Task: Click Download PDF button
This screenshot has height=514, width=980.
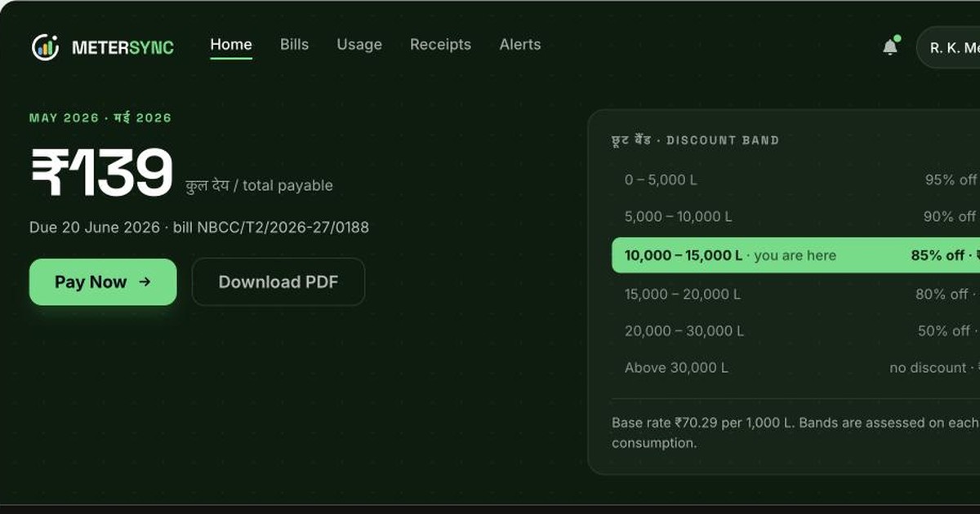Action: pos(278,282)
